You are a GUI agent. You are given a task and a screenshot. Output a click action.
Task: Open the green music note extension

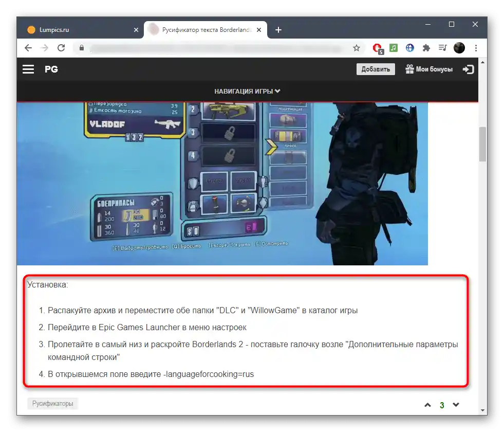click(x=394, y=48)
